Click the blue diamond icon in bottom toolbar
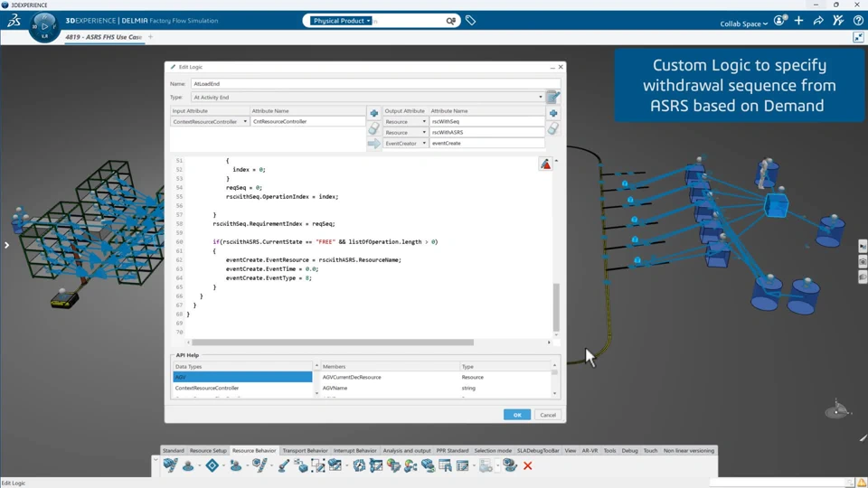This screenshot has height=488, width=868. pyautogui.click(x=212, y=466)
